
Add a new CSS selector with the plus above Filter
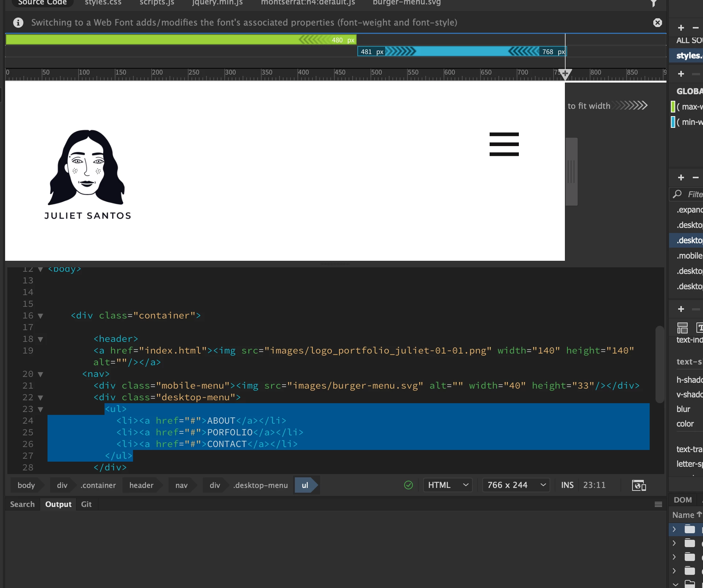(681, 177)
